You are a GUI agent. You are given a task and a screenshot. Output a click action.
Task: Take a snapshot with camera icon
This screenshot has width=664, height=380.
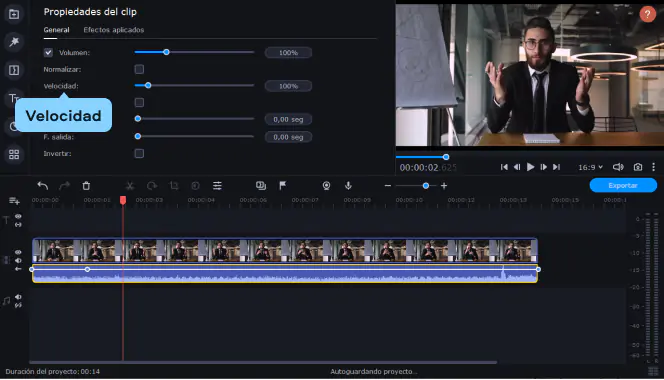[638, 167]
